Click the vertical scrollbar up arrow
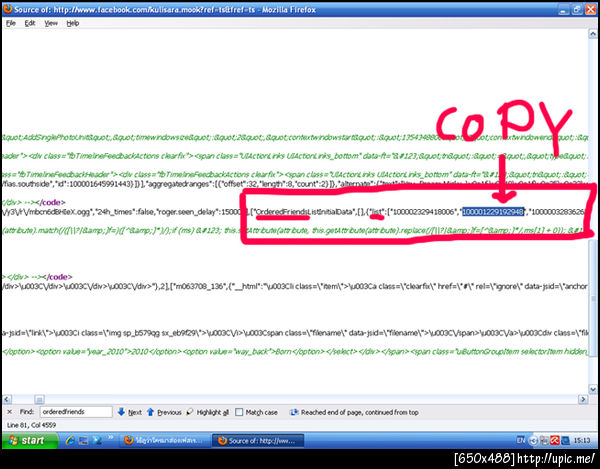Viewport: 600px width, 469px height. tap(593, 34)
